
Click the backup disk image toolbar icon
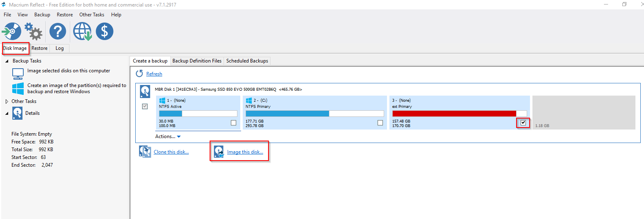(11, 31)
